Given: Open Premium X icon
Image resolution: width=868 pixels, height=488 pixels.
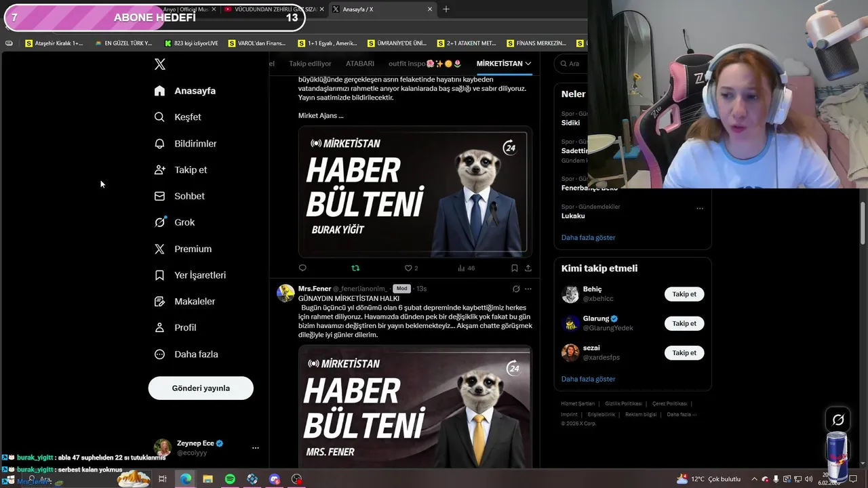Looking at the screenshot, I should pyautogui.click(x=159, y=249).
